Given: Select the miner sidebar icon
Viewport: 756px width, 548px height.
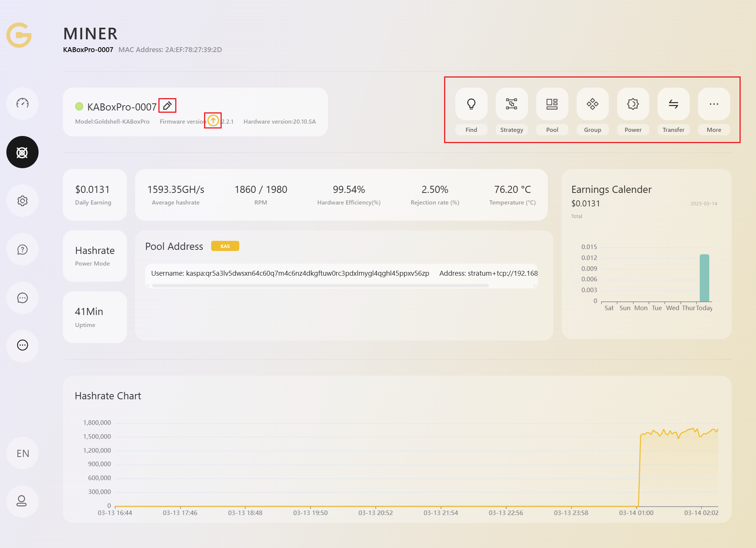Looking at the screenshot, I should pyautogui.click(x=22, y=152).
